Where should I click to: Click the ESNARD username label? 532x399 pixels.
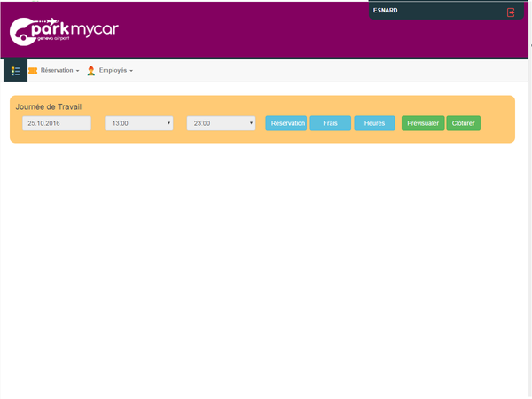coord(386,11)
